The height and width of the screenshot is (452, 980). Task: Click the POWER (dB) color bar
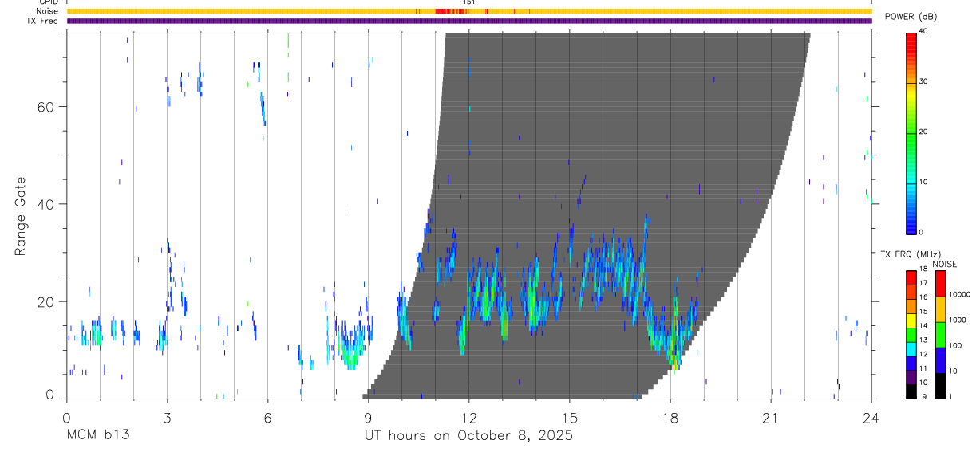click(911, 133)
